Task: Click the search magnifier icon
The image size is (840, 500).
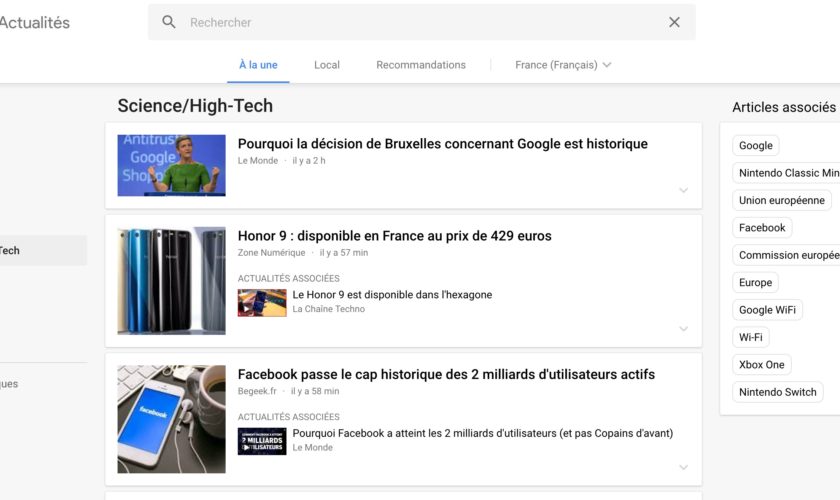Action: tap(169, 22)
